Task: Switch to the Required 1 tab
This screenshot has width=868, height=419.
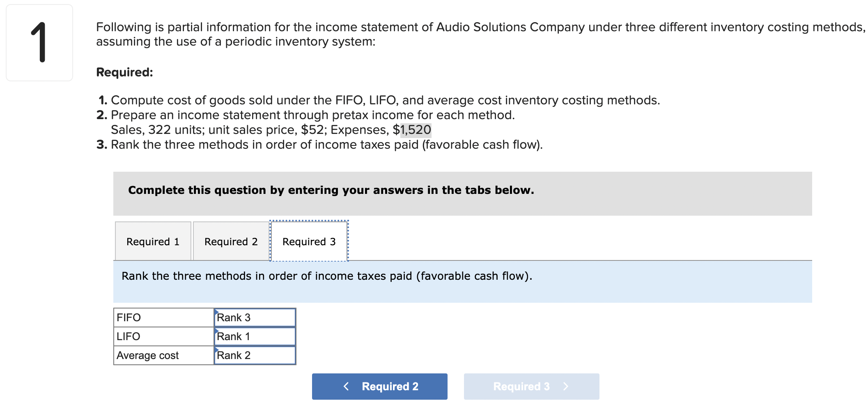Action: (x=153, y=241)
